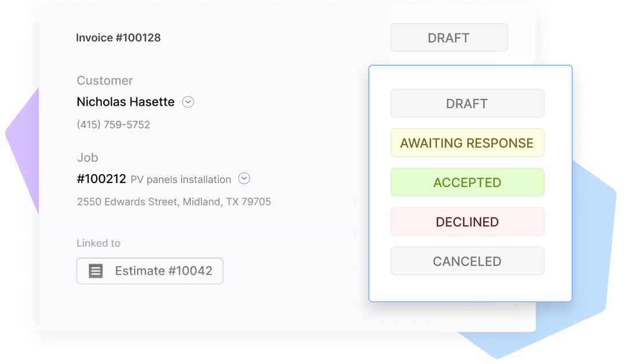Click the 2550 Edwards Street address
636x364 pixels.
coord(174,202)
